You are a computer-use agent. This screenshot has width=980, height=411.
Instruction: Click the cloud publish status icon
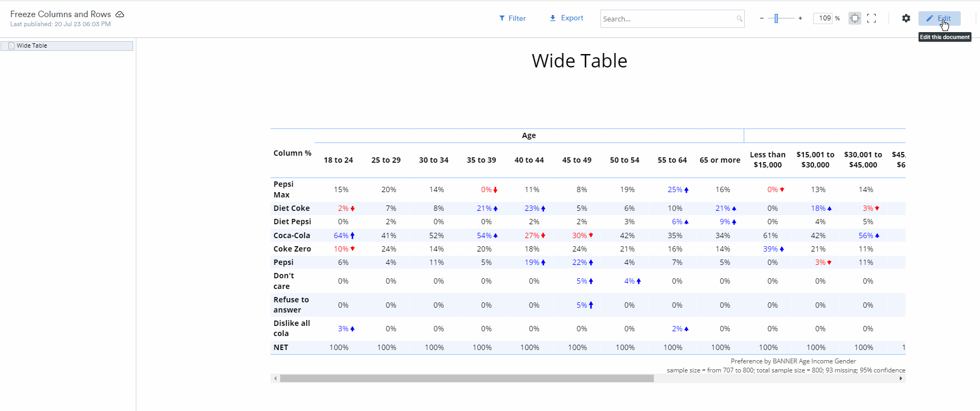click(120, 14)
